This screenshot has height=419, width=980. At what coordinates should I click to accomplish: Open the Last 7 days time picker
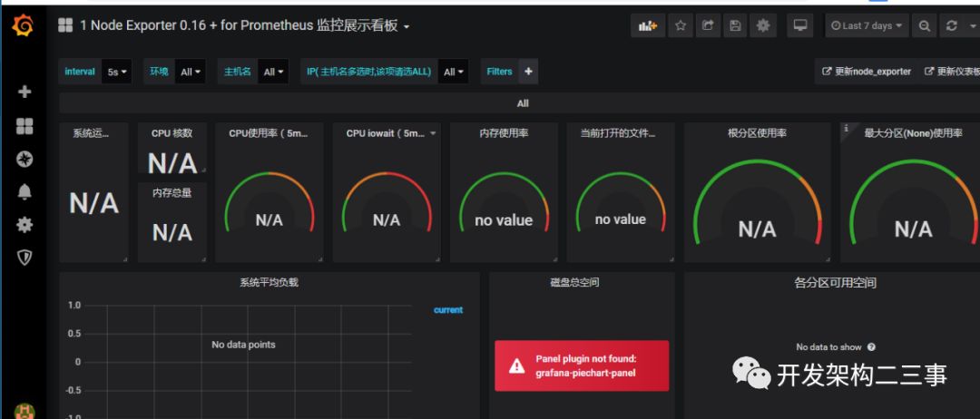867,25
